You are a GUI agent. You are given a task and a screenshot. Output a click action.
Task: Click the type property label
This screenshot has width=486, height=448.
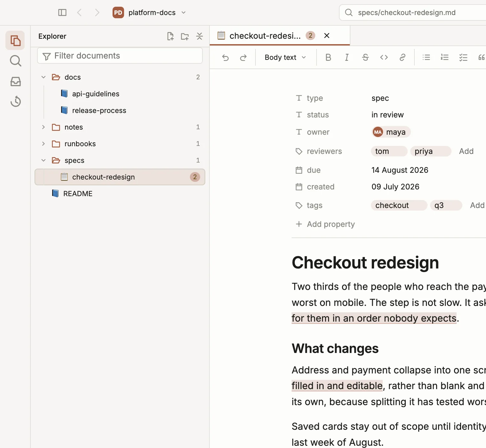pyautogui.click(x=315, y=98)
